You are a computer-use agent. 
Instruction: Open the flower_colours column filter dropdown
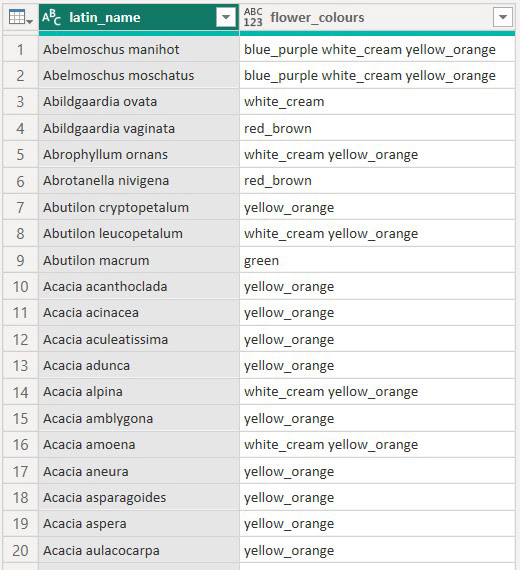[x=503, y=17]
